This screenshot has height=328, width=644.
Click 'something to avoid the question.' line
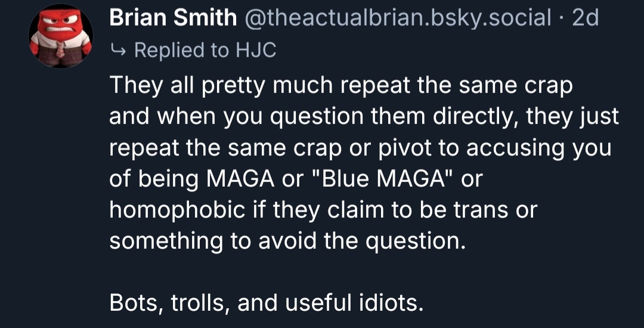pyautogui.click(x=286, y=240)
